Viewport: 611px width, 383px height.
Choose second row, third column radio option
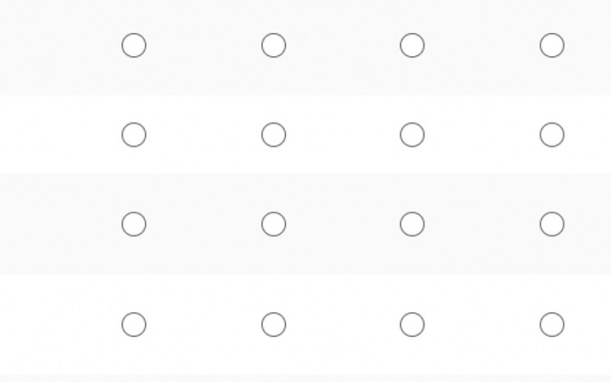coord(412,135)
